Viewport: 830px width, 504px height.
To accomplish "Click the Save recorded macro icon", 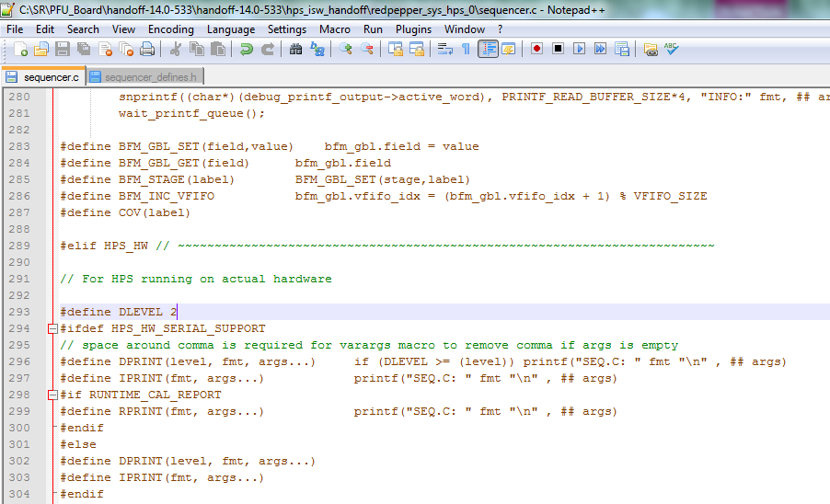I will pyautogui.click(x=622, y=49).
